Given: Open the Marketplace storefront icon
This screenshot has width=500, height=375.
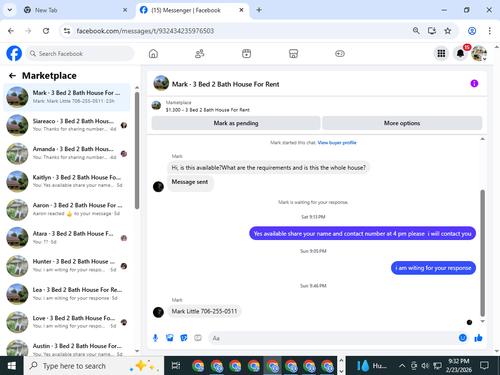Looking at the screenshot, I should 293,54.
